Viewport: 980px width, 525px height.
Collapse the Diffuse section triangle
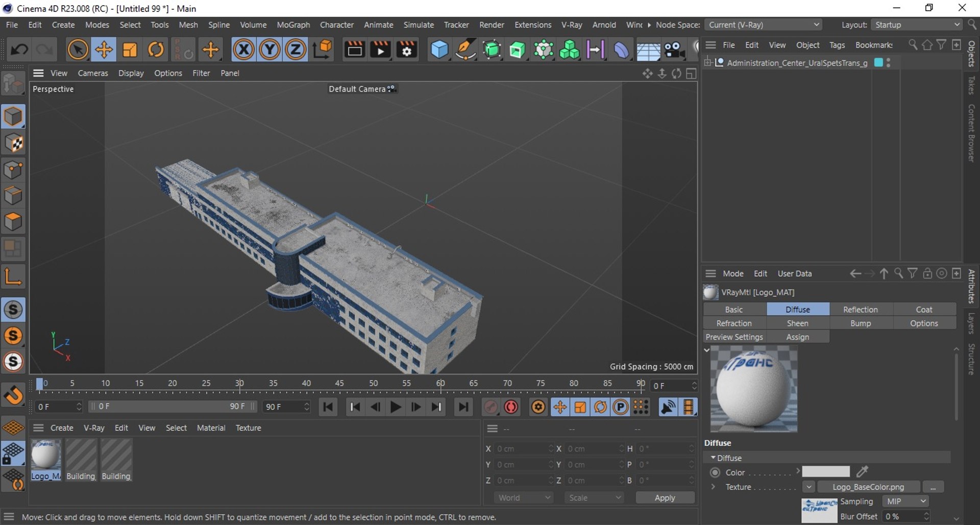(713, 458)
